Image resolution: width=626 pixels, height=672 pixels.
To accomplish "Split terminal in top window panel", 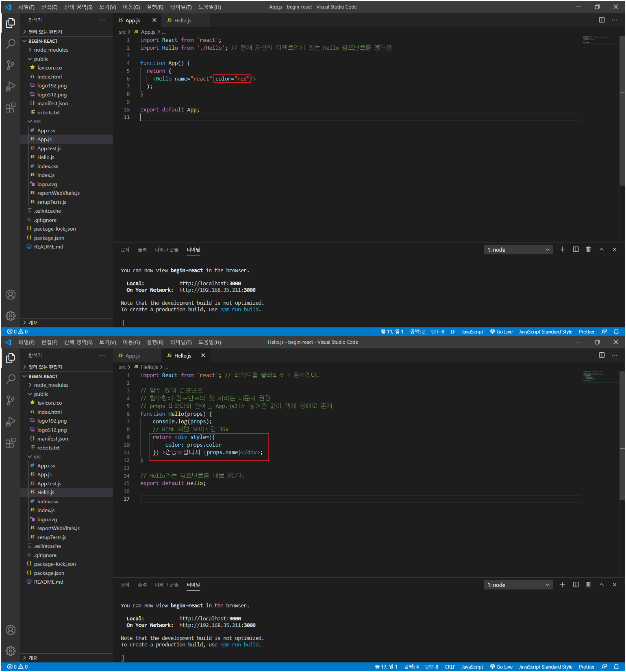I will point(576,249).
